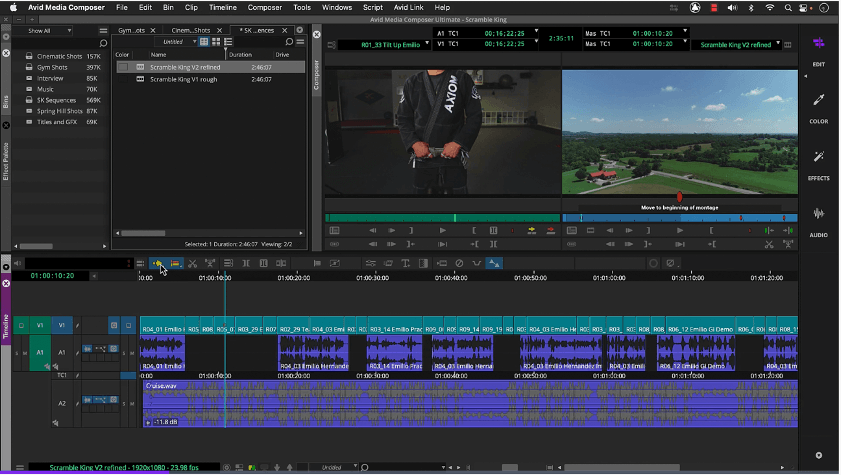842x476 pixels.
Task: Select the Cruise.wav audio clip on A2
Action: 470,404
